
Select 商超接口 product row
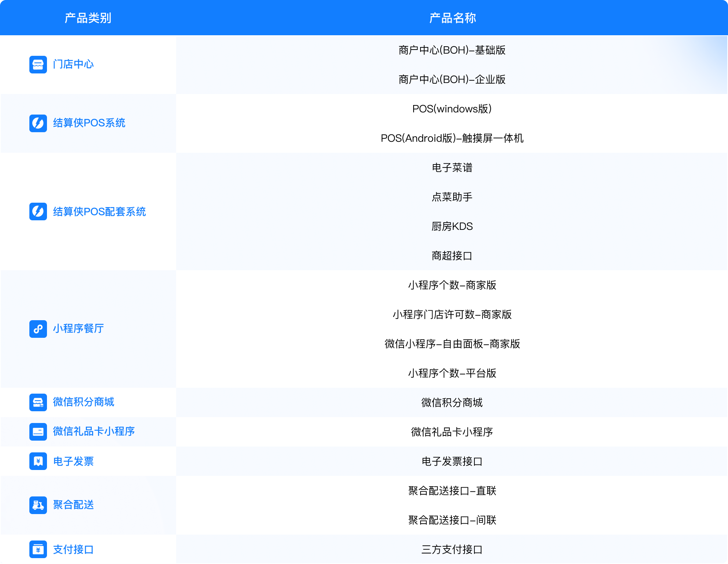coord(452,256)
